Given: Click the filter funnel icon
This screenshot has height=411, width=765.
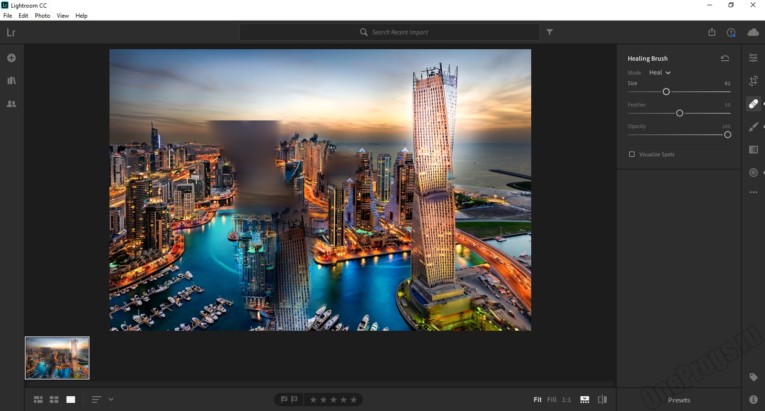Looking at the screenshot, I should pos(549,32).
